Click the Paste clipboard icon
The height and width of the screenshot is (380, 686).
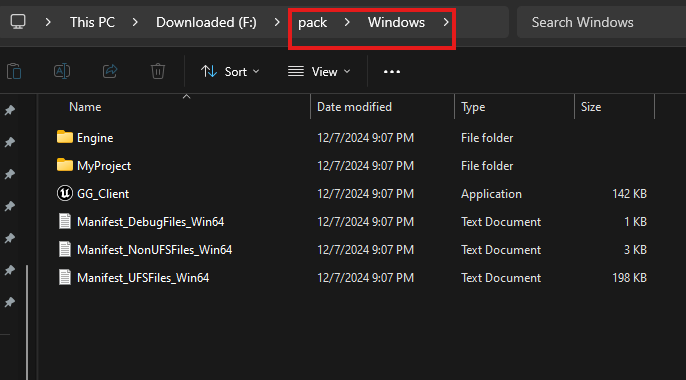[14, 71]
